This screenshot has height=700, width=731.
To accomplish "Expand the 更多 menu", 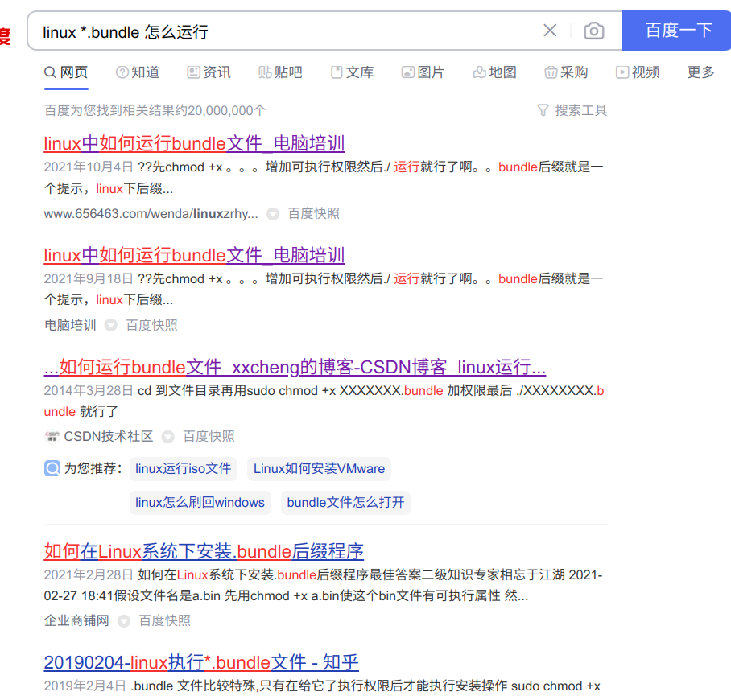I will coord(701,72).
